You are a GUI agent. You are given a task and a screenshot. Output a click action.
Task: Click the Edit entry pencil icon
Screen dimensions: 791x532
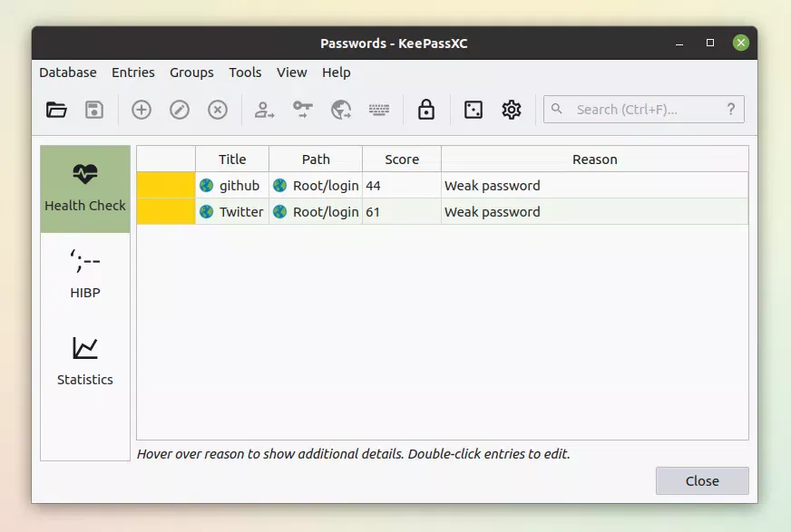point(180,110)
